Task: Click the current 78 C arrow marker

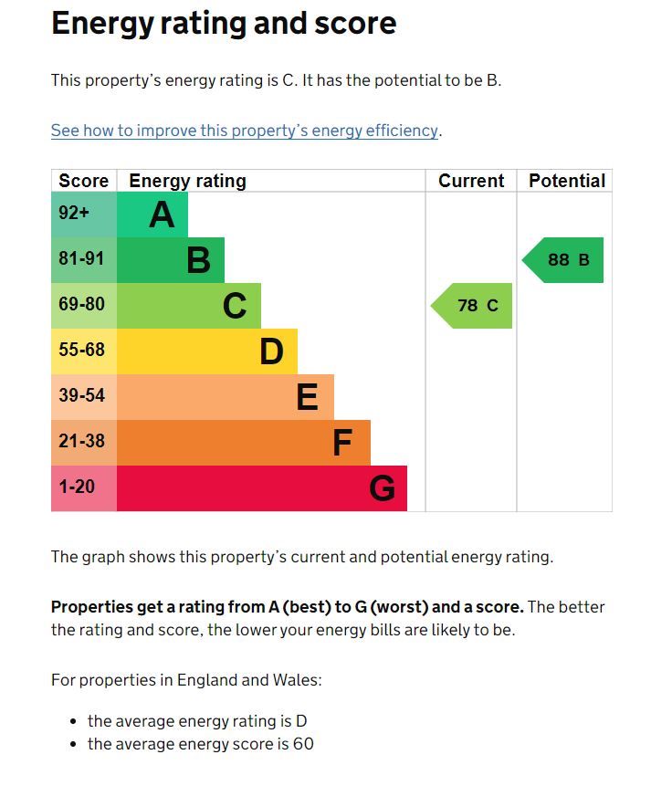Action: coord(474,306)
